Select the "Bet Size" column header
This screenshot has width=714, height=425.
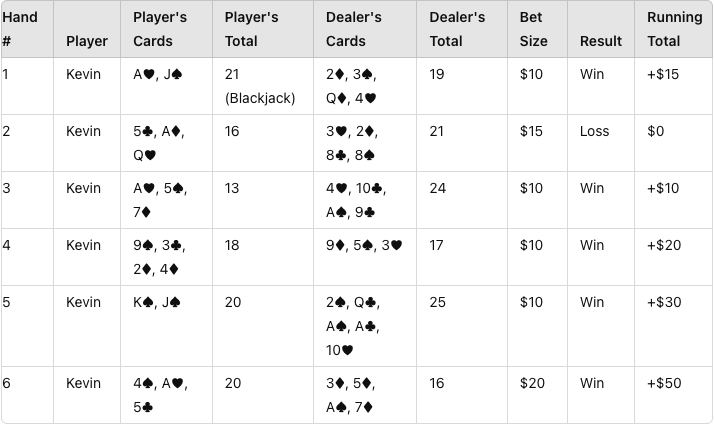534,29
